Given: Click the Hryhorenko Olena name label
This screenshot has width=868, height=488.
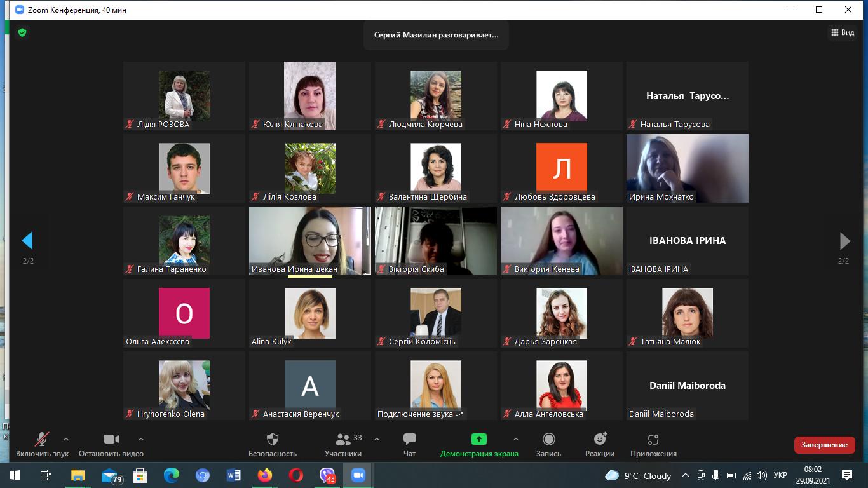Looking at the screenshot, I should (x=171, y=414).
